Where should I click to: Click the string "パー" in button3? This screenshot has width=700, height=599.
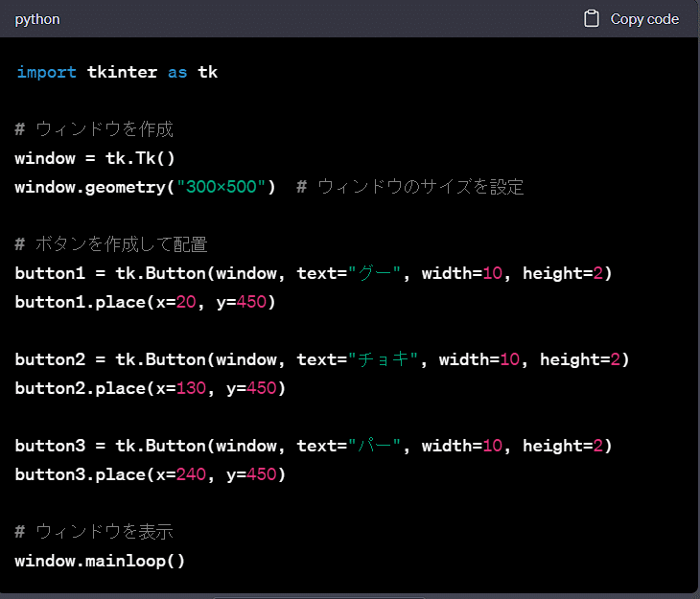tap(374, 445)
